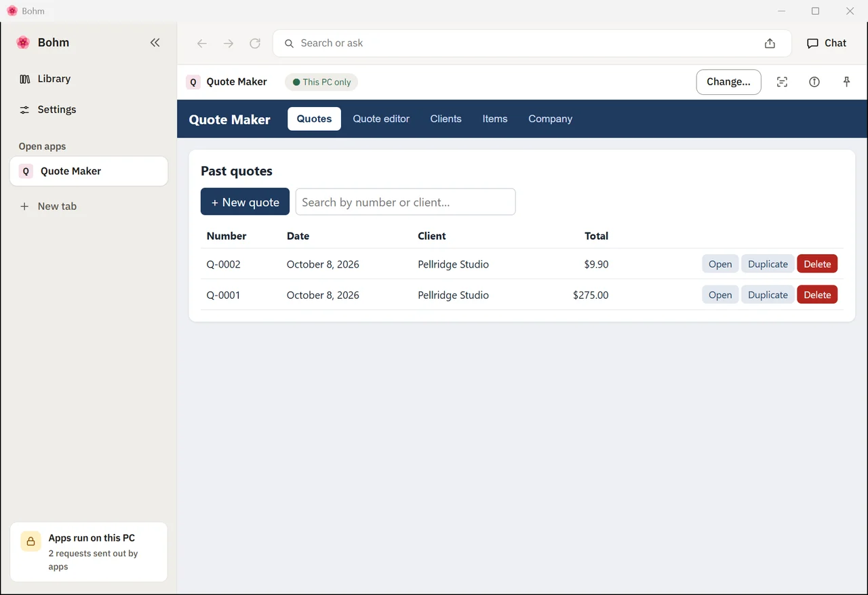
Task: Click the Total column header
Action: (x=597, y=237)
